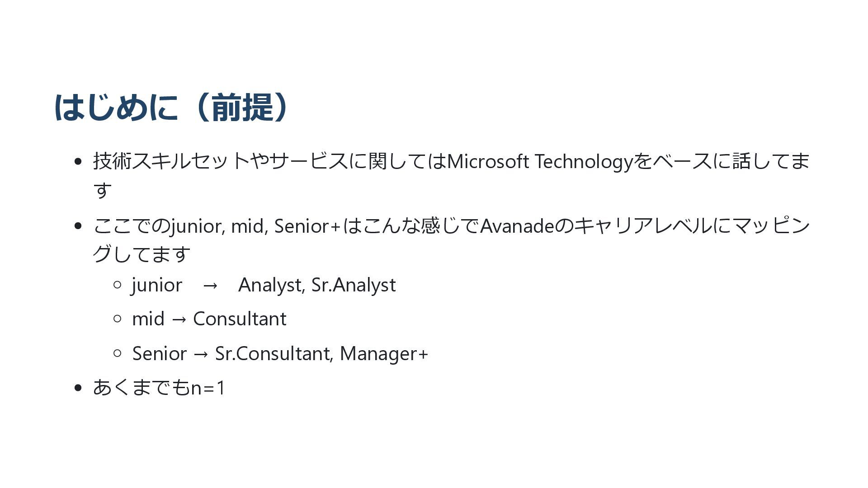Click the text Sr.Consultant, Manager+

point(321,353)
